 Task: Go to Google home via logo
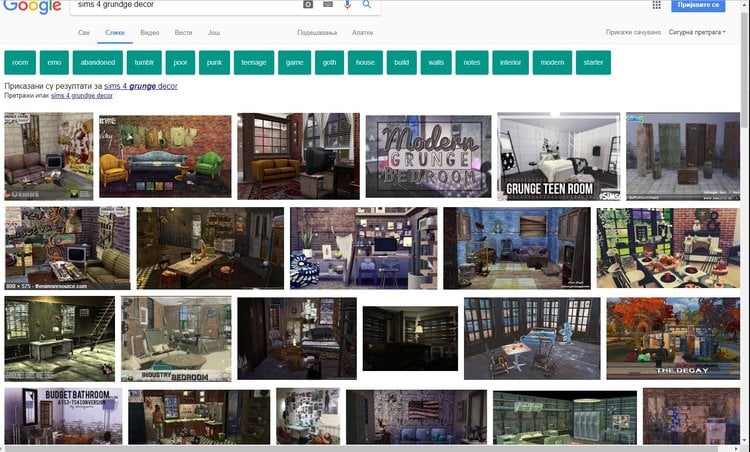pos(32,6)
